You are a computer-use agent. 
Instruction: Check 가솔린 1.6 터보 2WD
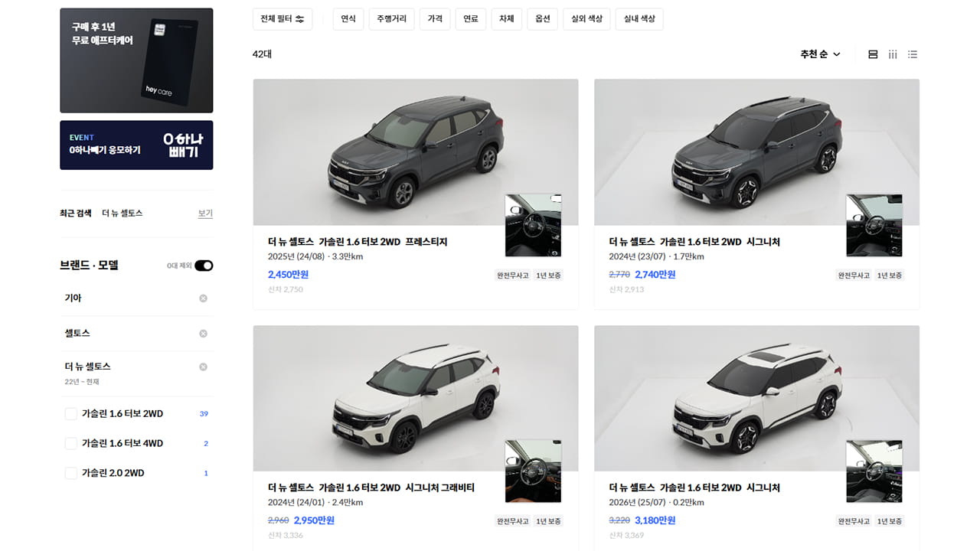tap(70, 414)
